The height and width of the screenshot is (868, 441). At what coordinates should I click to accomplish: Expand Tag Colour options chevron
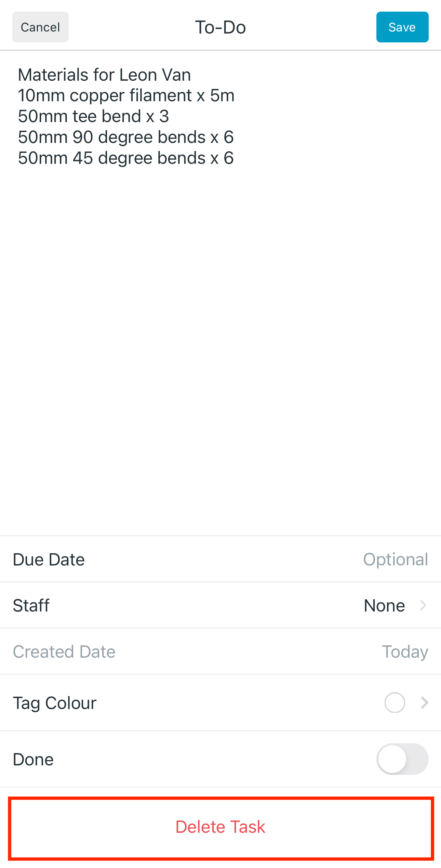424,703
